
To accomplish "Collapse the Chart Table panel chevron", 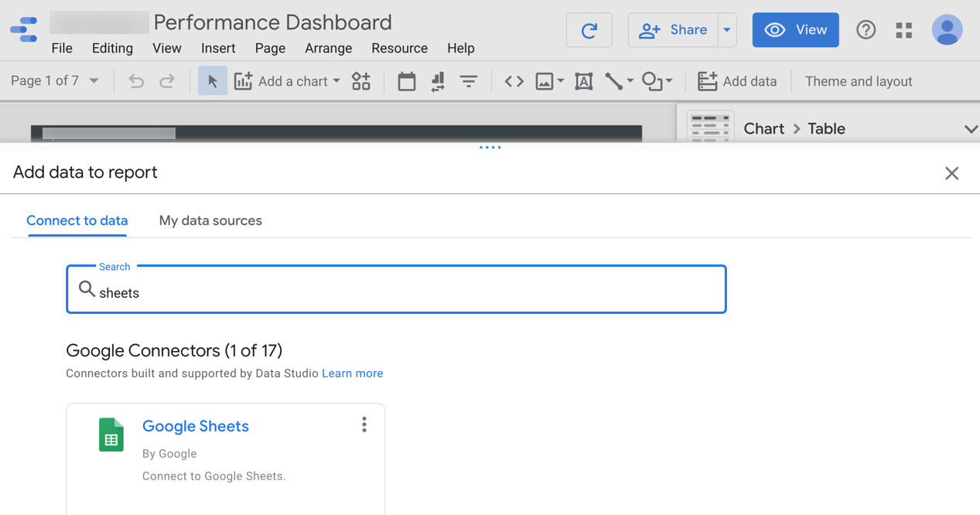I will [971, 129].
